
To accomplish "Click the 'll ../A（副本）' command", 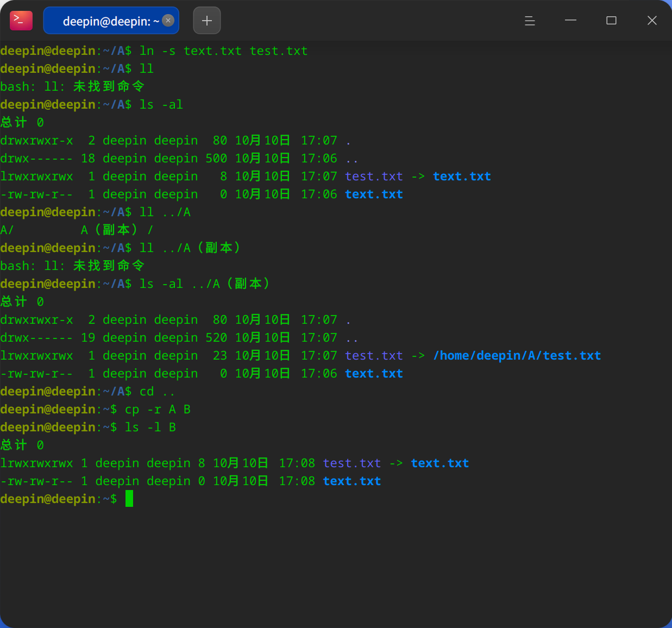I will click(x=190, y=248).
